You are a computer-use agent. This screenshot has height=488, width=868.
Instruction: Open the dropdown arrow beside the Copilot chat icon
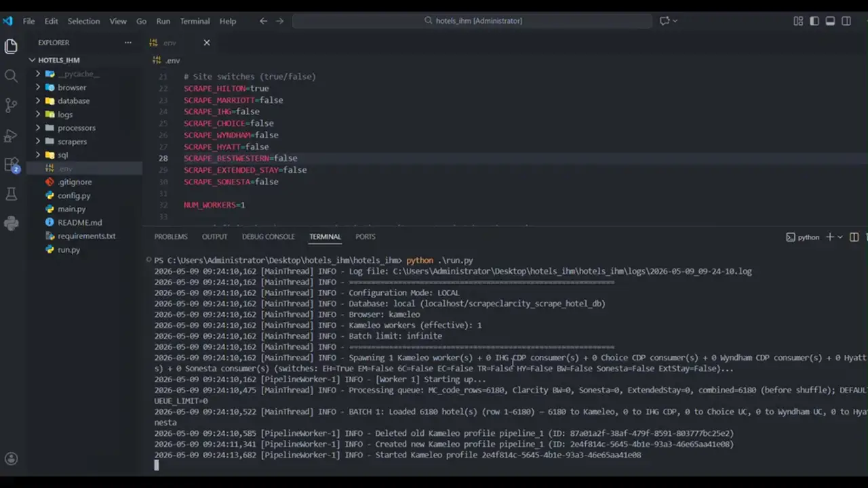(675, 21)
